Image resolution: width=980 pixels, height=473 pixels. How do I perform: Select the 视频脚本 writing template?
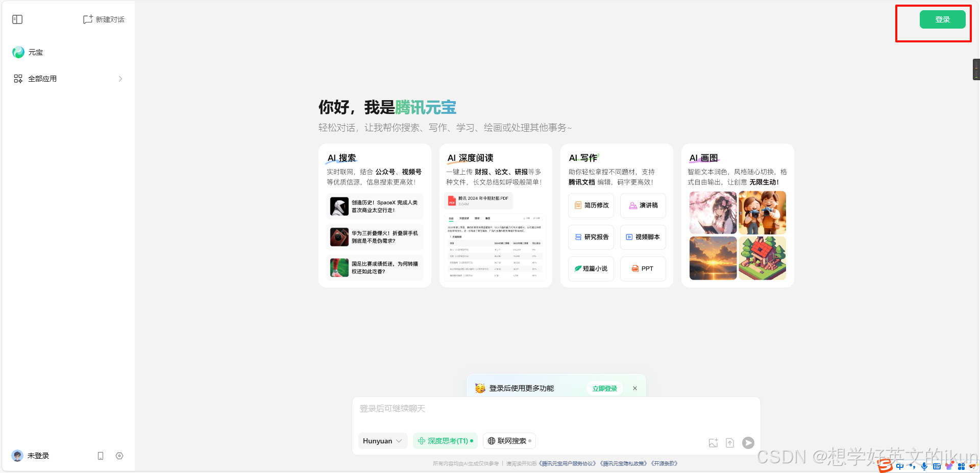click(643, 237)
